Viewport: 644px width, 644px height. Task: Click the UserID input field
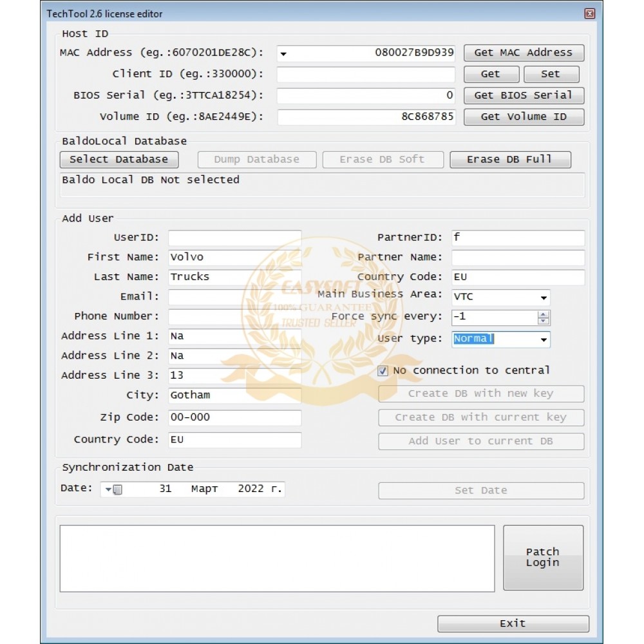pos(234,238)
